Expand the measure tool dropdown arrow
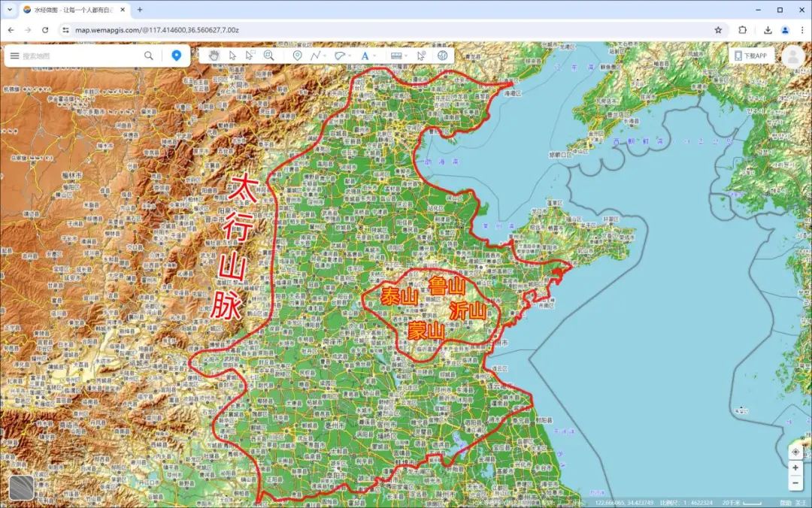812x508 pixels. coord(406,56)
